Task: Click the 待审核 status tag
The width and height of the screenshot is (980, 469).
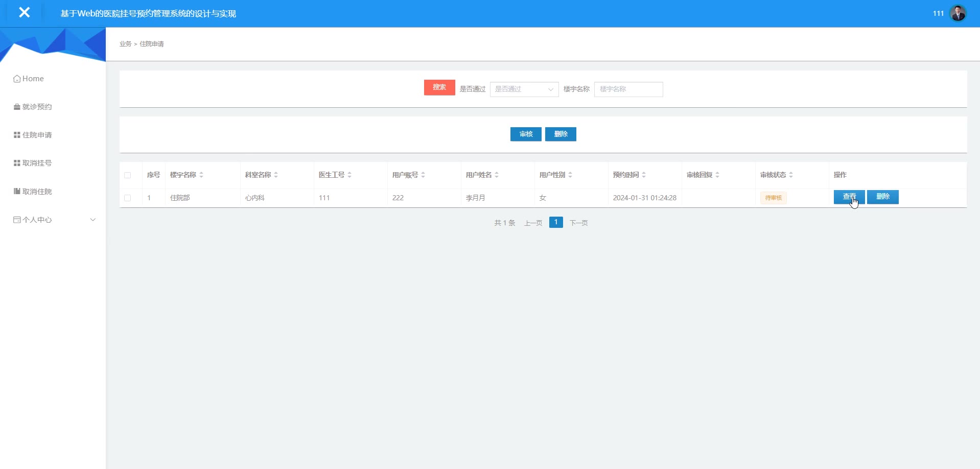Action: coord(774,198)
